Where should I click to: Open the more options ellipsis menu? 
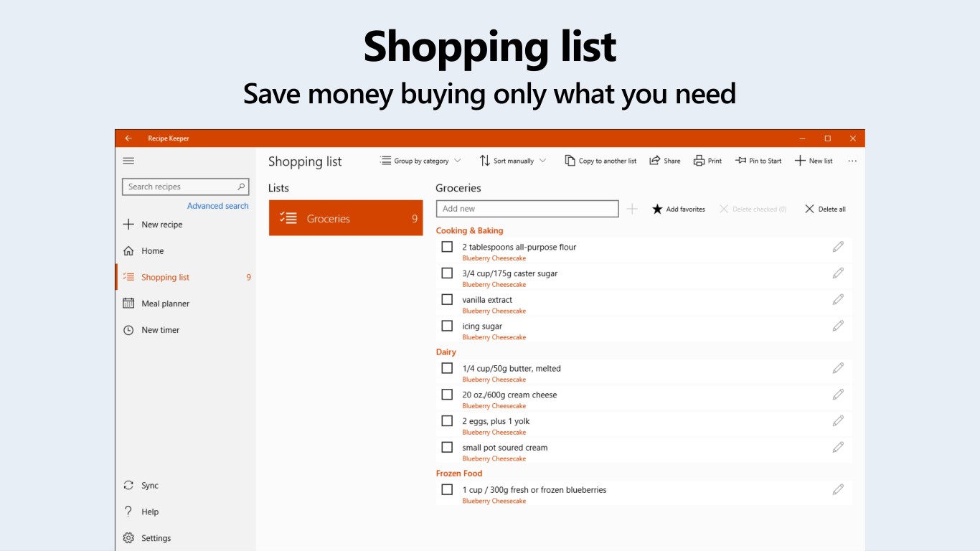(852, 161)
